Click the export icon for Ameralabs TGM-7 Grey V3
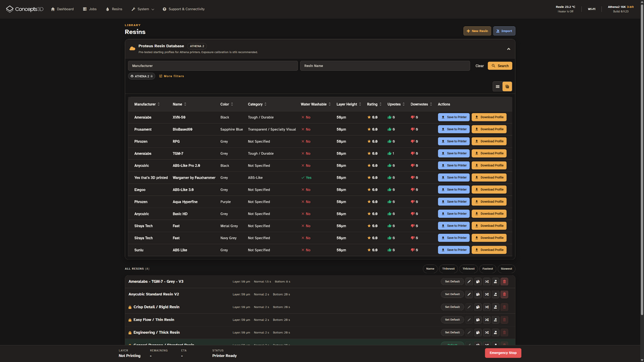Screen dimensions: 644x362 tap(495, 282)
